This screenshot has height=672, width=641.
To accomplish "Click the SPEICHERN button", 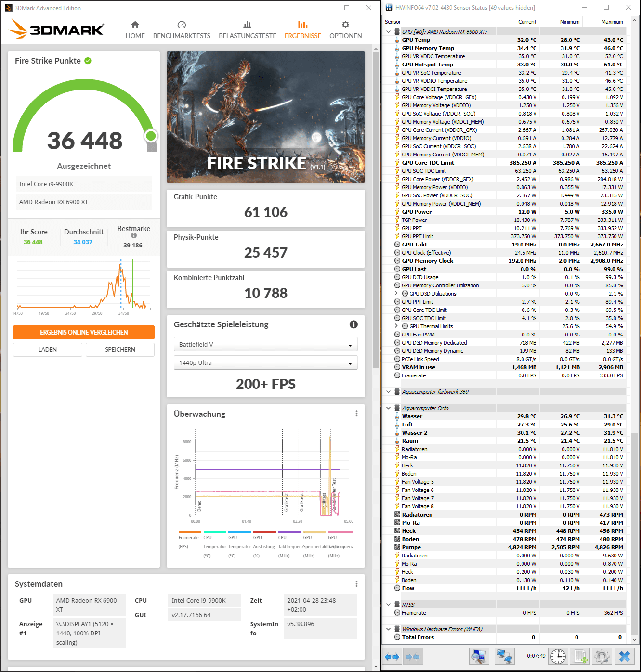I will tap(120, 349).
